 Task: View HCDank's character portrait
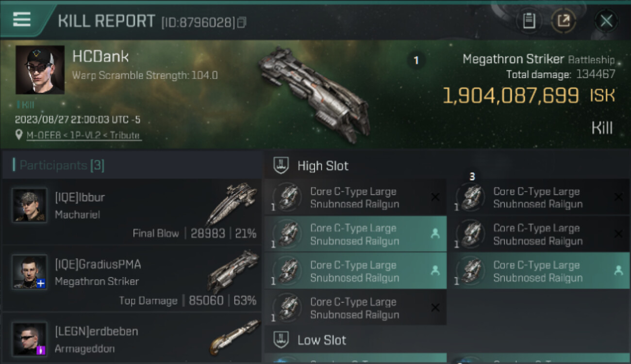pyautogui.click(x=40, y=70)
